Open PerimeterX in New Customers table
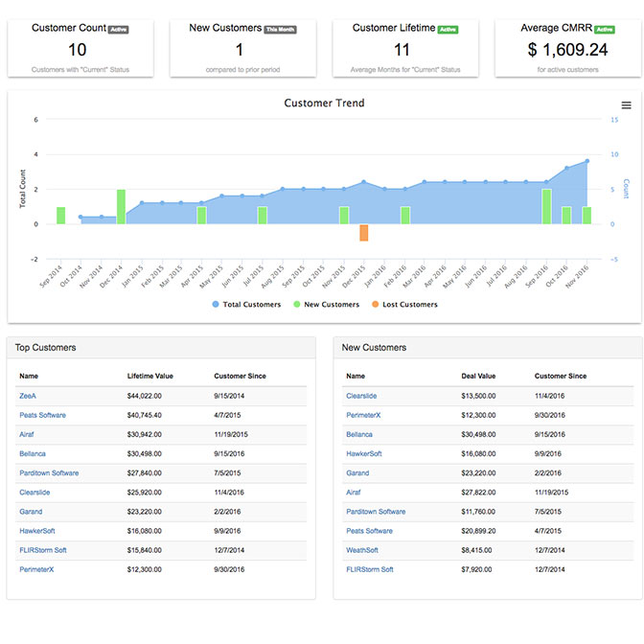644x644 pixels. pos(365,415)
